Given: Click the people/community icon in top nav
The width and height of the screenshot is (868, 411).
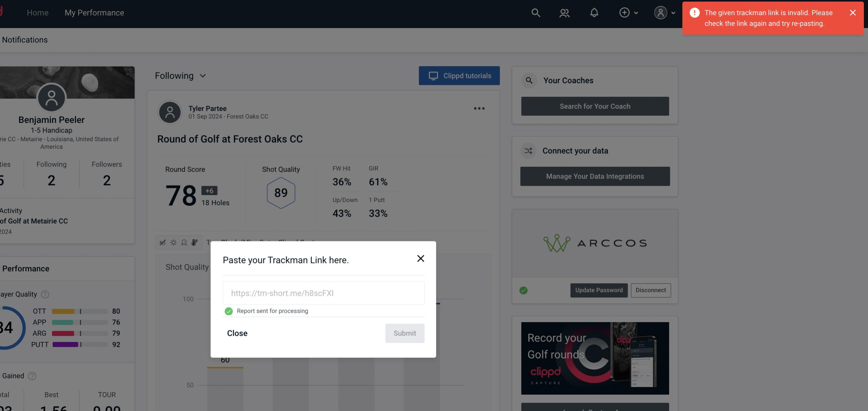Looking at the screenshot, I should [x=565, y=12].
